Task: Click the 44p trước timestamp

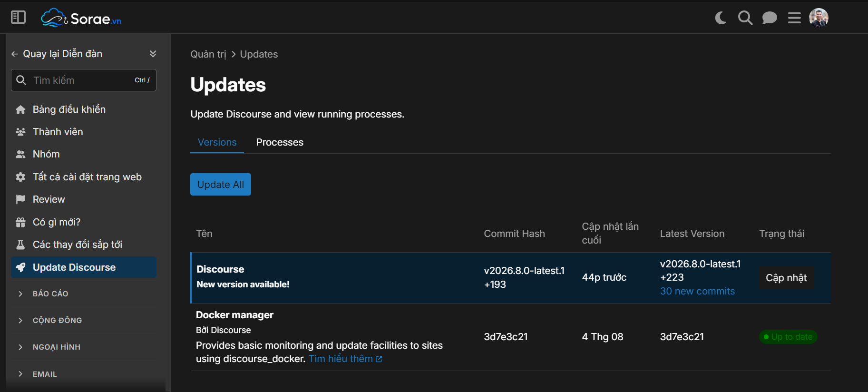Action: click(x=604, y=277)
